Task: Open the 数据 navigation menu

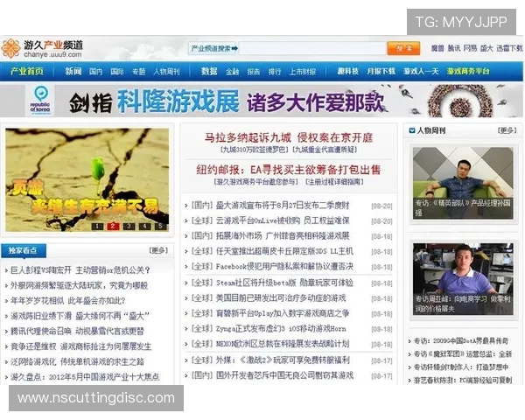Action: 209,72
